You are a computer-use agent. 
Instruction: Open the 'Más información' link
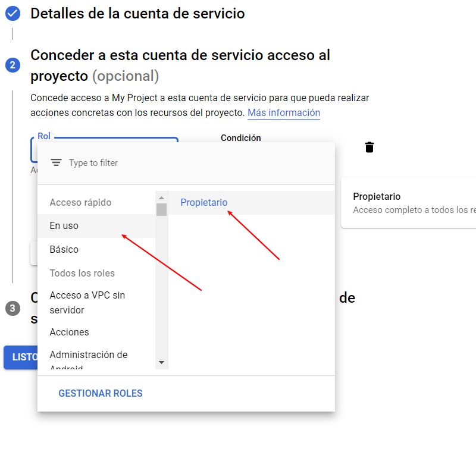point(284,113)
